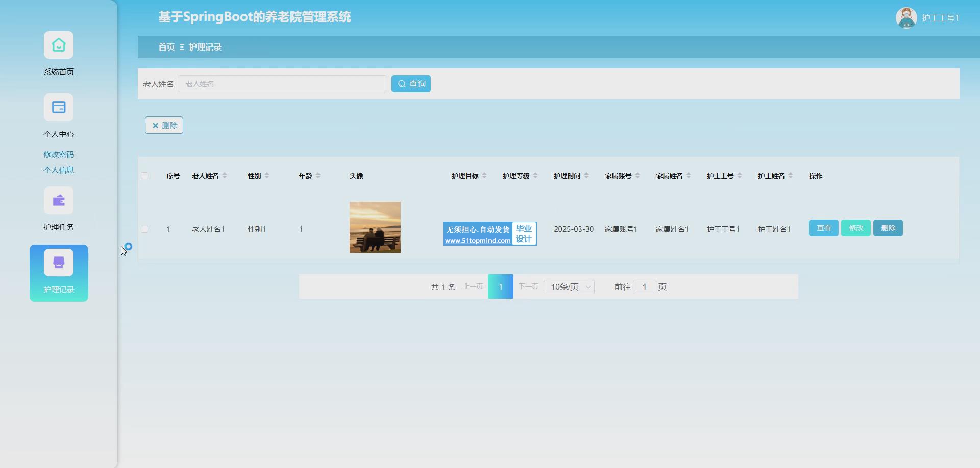980x468 pixels.
Task: Open the 系统首页 home icon
Action: point(59,45)
